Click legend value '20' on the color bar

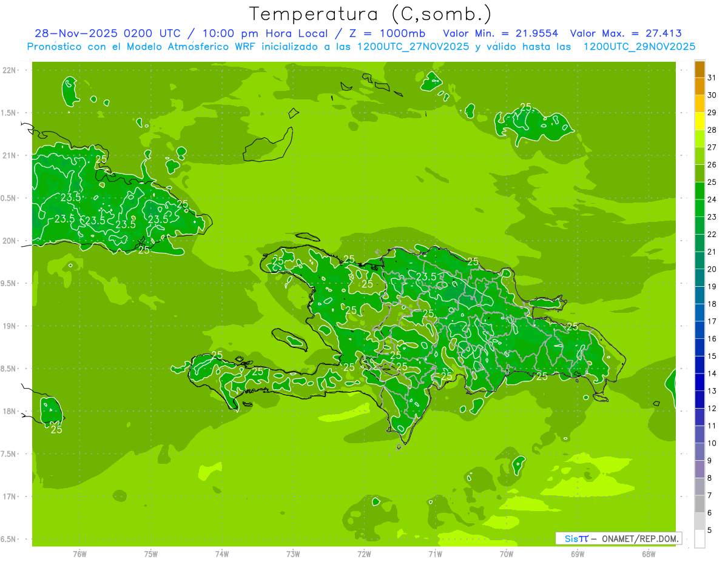712,269
